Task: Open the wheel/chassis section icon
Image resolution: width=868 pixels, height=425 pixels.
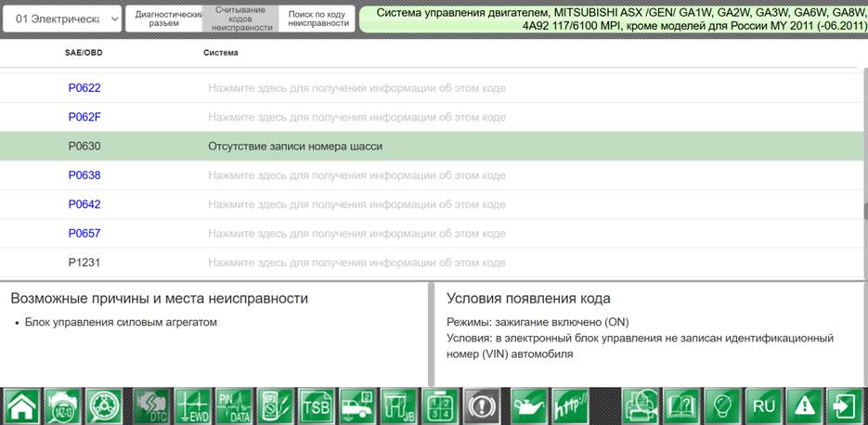Action: click(105, 406)
